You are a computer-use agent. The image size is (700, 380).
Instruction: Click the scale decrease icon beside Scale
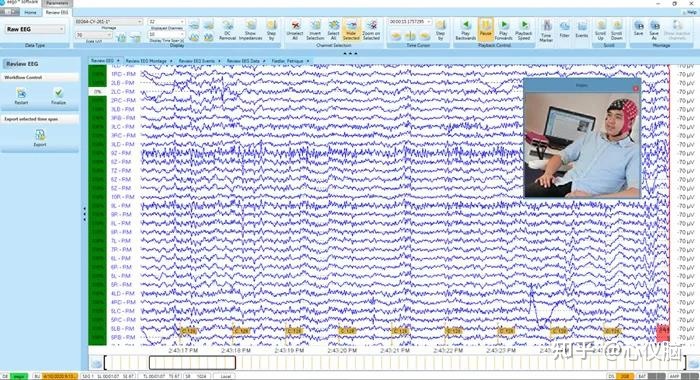click(x=135, y=38)
